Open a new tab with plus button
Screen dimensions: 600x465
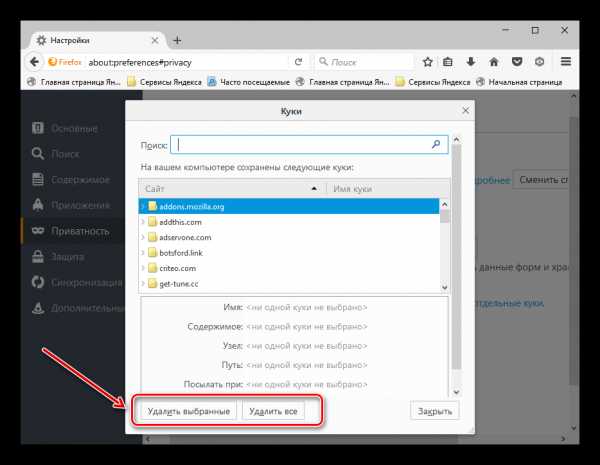point(177,40)
